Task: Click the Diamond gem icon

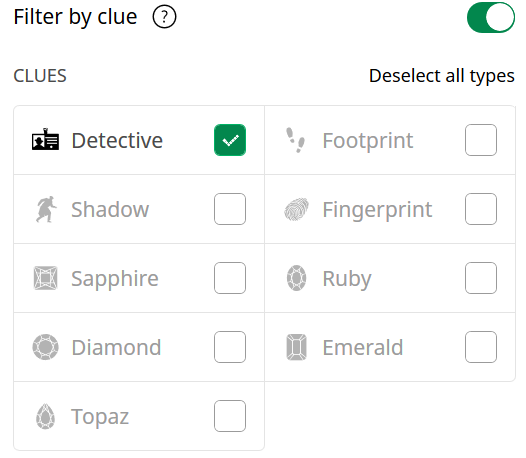Action: click(46, 347)
